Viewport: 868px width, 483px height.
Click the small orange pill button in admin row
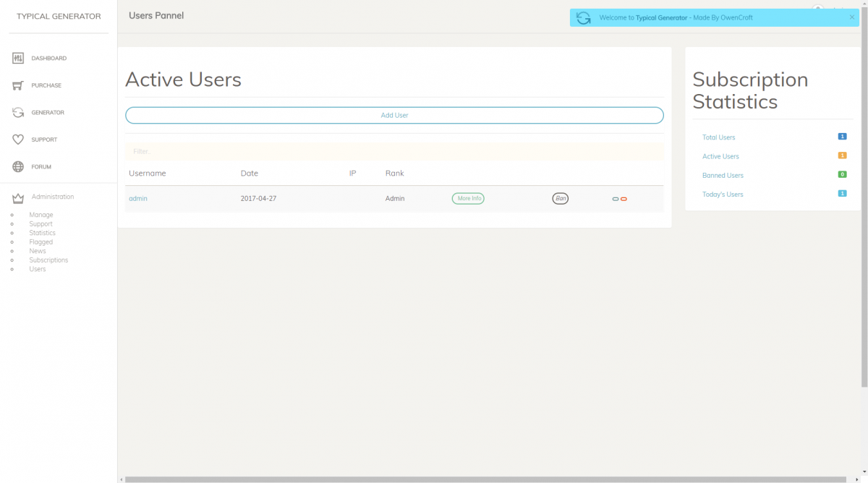click(624, 199)
